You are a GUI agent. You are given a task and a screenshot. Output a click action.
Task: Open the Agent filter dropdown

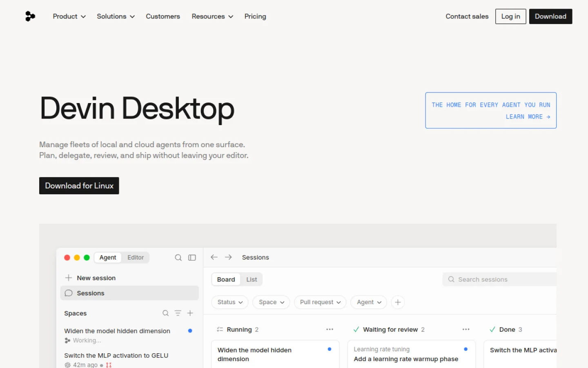(x=369, y=302)
